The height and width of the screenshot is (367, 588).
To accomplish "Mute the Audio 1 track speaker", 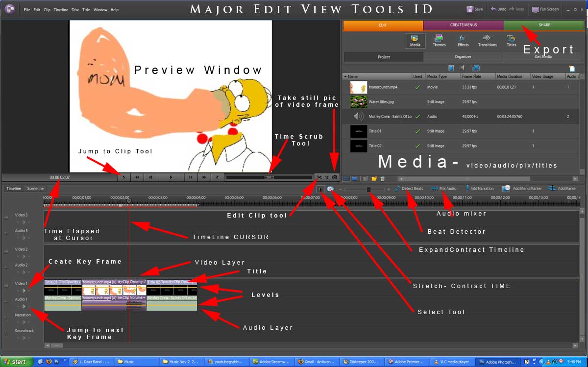I will [6, 301].
